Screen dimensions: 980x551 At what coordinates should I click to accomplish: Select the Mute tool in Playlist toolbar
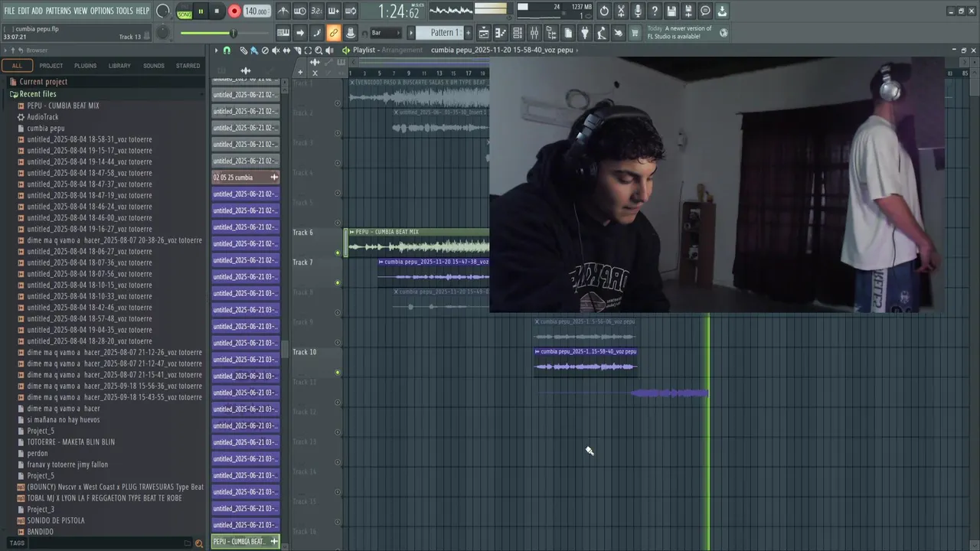click(276, 50)
